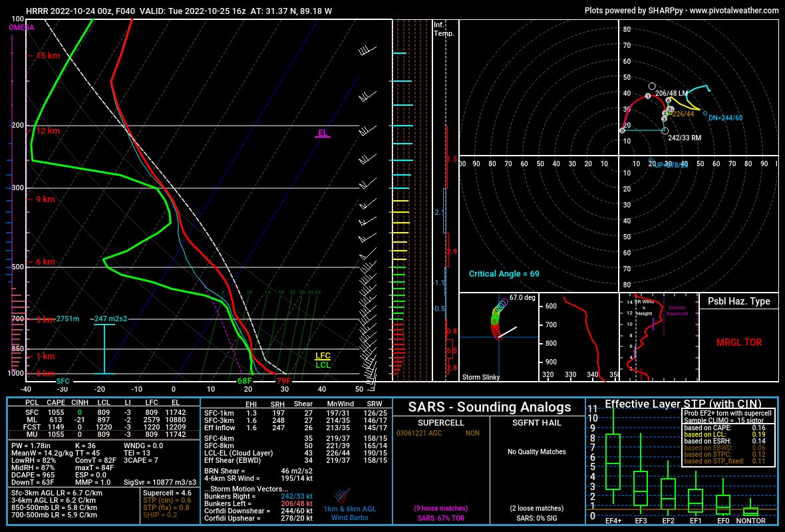Click the magenta EL level label
This screenshot has height=532, width=785.
pos(323,132)
